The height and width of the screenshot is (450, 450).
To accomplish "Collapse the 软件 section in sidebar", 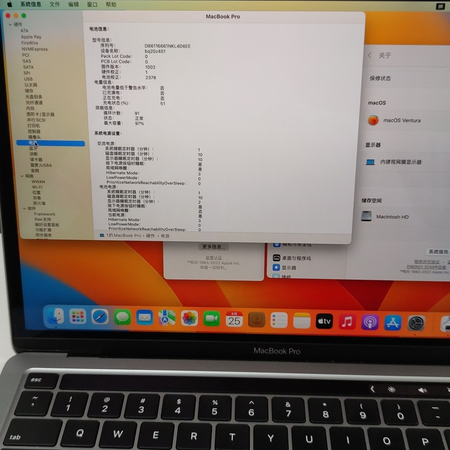I will tap(24, 208).
